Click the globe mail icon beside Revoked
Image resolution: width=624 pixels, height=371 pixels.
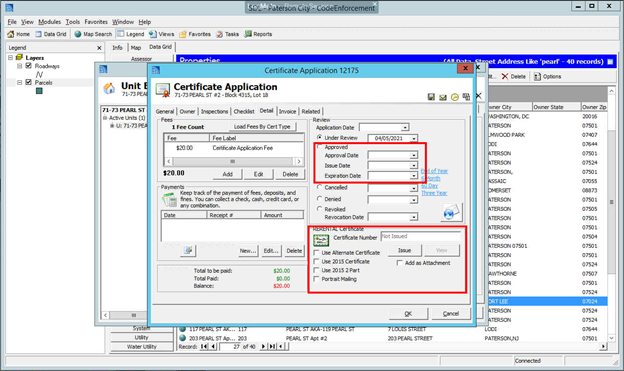(x=450, y=212)
